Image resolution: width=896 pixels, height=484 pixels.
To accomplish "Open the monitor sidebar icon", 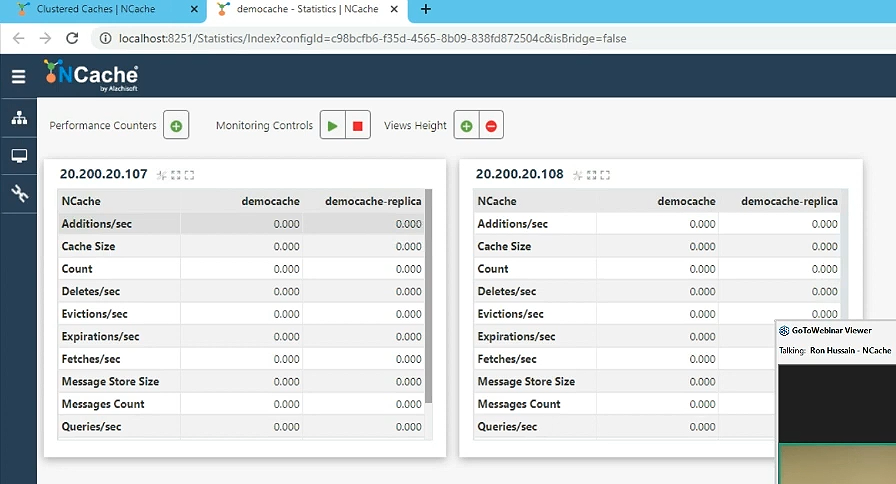I will pyautogui.click(x=19, y=155).
